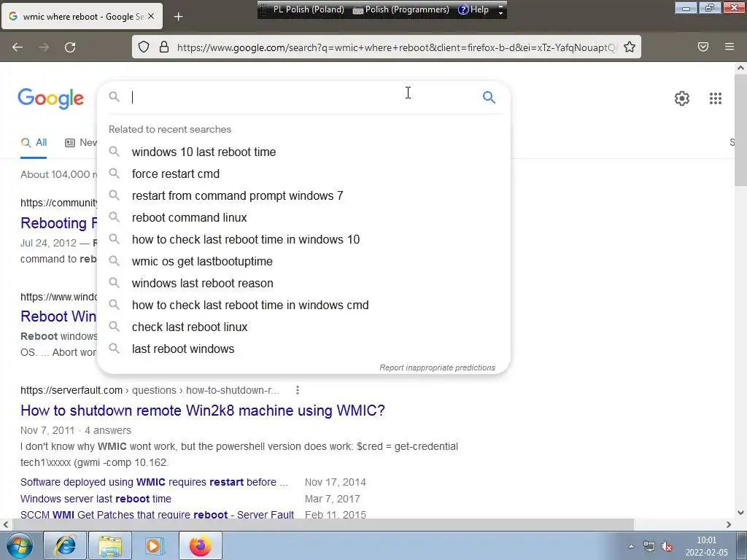Click the padlock site security icon

[164, 47]
